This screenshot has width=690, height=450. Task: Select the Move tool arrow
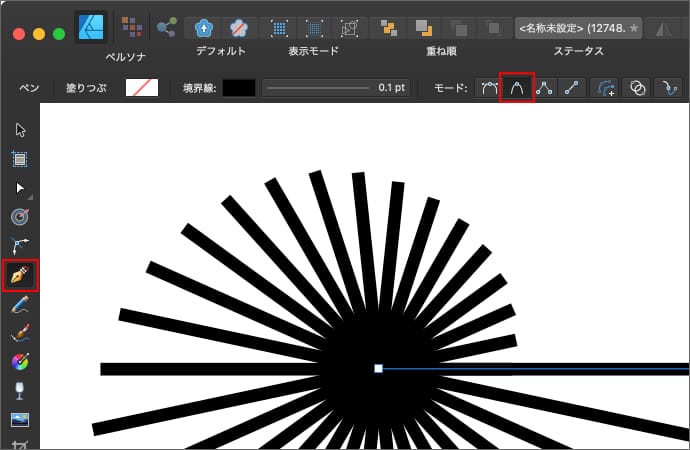(x=19, y=129)
